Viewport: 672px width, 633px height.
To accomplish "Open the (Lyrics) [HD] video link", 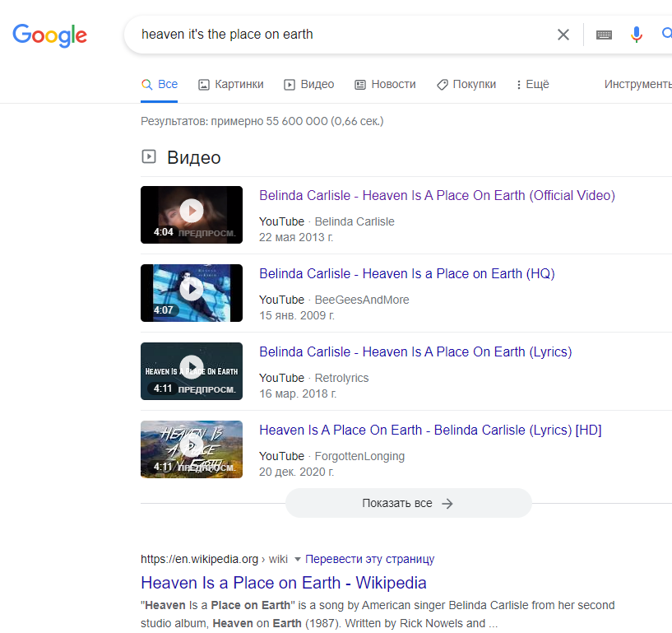I will (x=430, y=431).
